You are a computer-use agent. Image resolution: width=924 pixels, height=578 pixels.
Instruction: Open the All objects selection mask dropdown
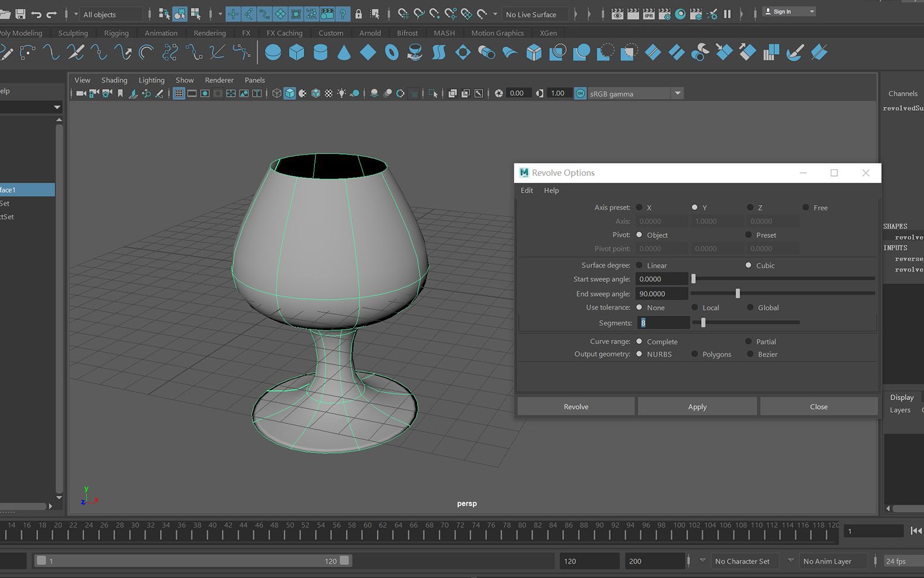pos(111,14)
